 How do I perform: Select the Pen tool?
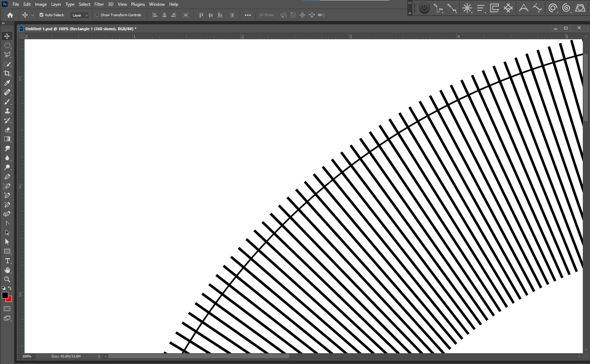(7, 177)
